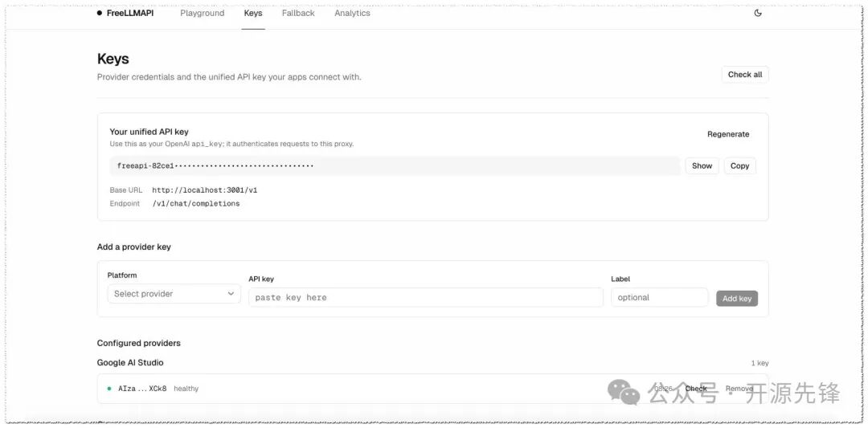Click the masked freeapi-82ce1 key text
This screenshot has height=428, width=868.
(215, 166)
